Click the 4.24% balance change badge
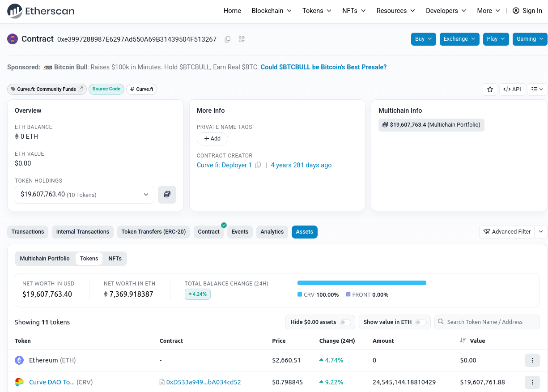The height and width of the screenshot is (392, 548). [x=198, y=294]
